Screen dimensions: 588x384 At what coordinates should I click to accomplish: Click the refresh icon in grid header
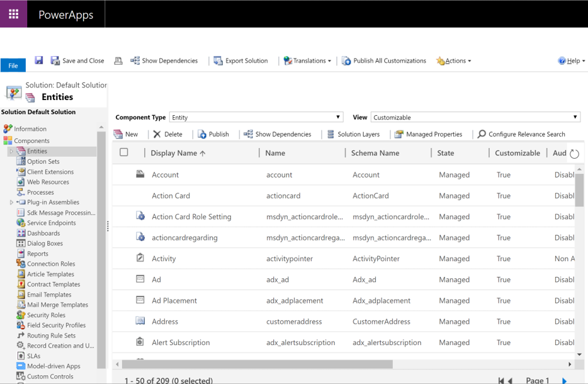(574, 154)
